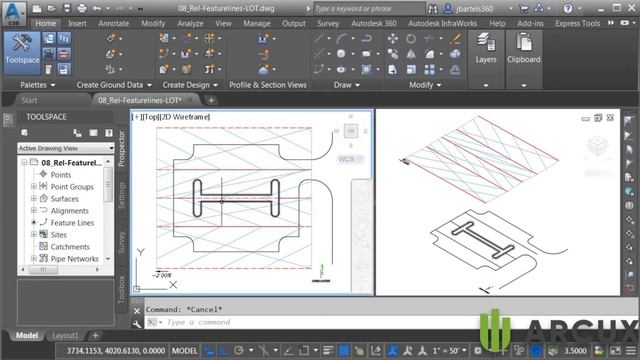
Task: Toggle polar tracking in status bar
Action: point(239,351)
